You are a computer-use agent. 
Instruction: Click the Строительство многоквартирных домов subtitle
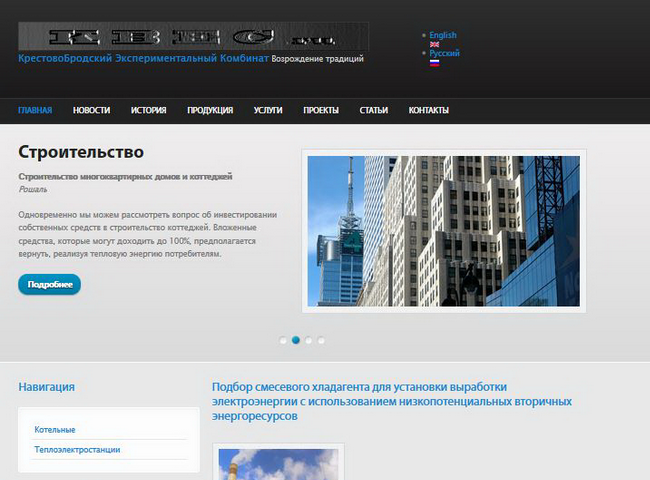[x=125, y=177]
